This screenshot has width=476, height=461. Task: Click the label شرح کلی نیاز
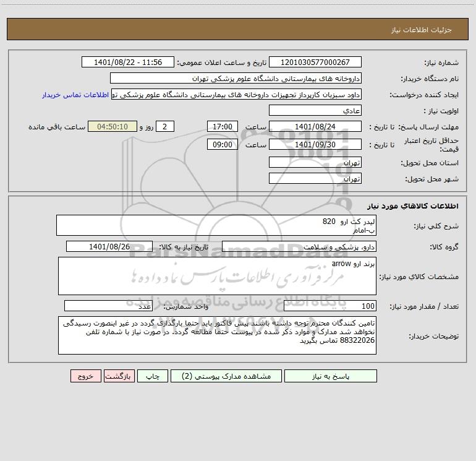436,226
